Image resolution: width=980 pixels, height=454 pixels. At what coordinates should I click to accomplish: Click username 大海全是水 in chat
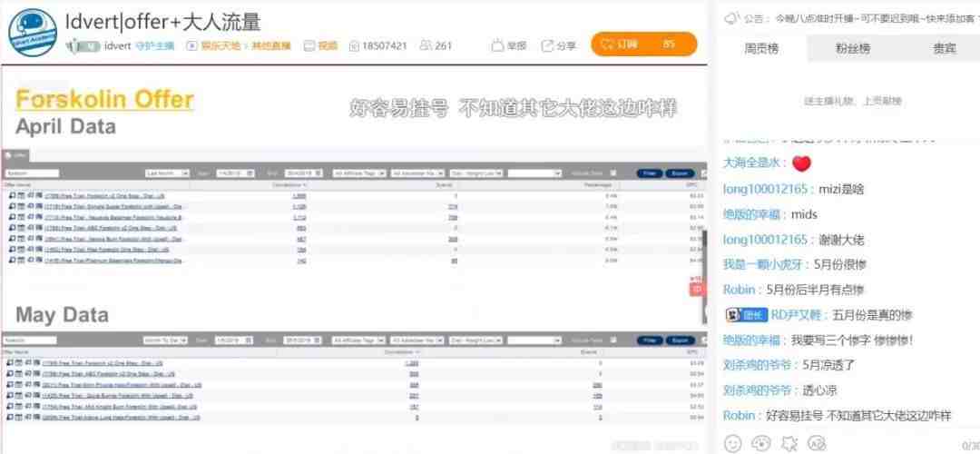[752, 163]
